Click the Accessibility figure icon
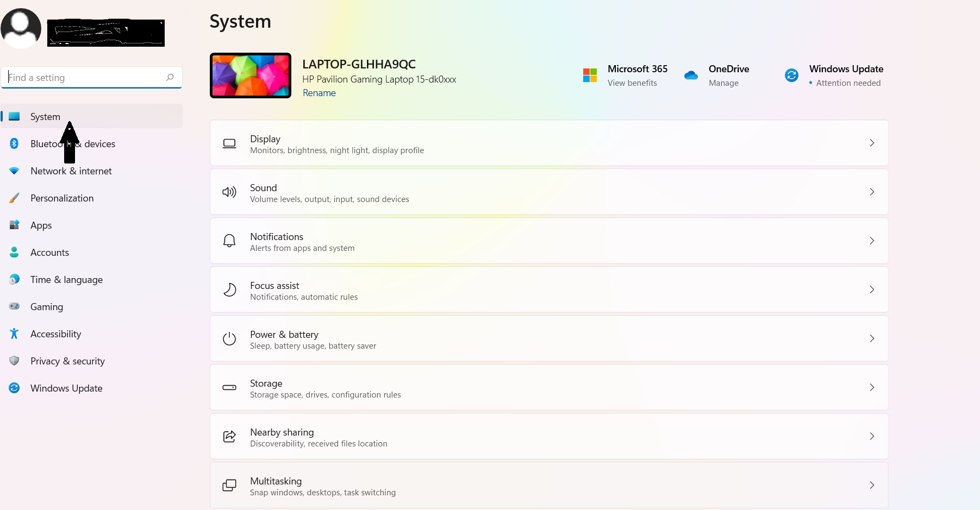980x510 pixels. click(14, 333)
